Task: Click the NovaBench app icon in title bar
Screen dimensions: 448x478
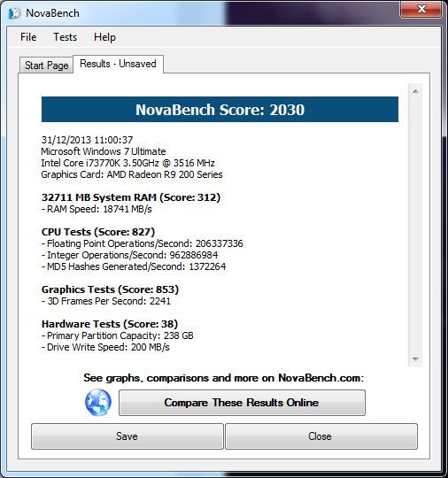Action: tap(14, 13)
